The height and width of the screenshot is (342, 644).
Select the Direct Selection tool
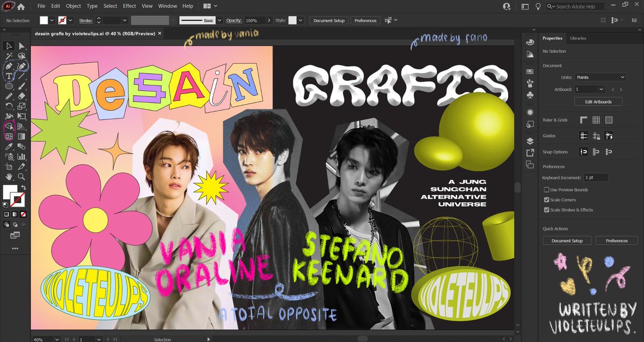pos(21,46)
